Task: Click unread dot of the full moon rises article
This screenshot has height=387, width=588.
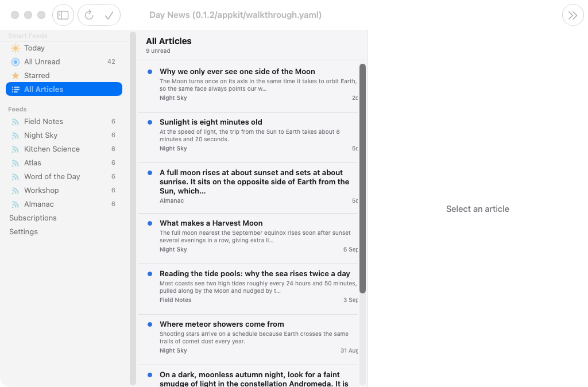Action: tap(150, 173)
